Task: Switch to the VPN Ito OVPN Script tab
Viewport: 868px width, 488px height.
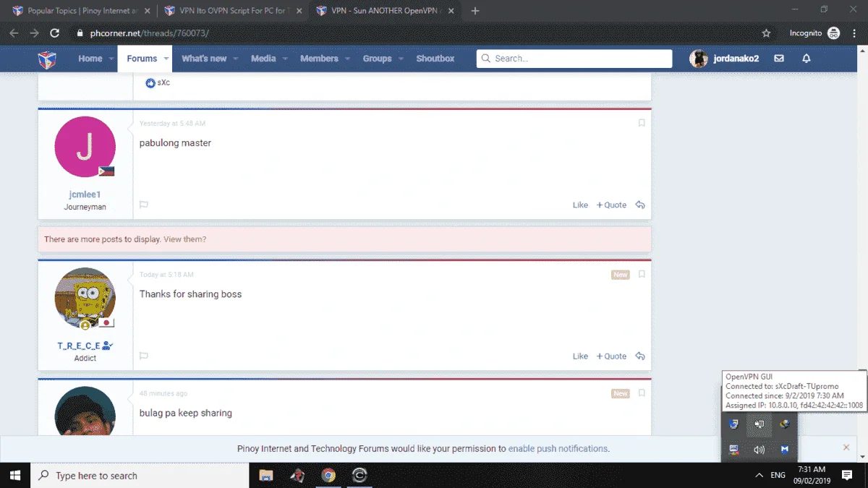Action: click(231, 12)
